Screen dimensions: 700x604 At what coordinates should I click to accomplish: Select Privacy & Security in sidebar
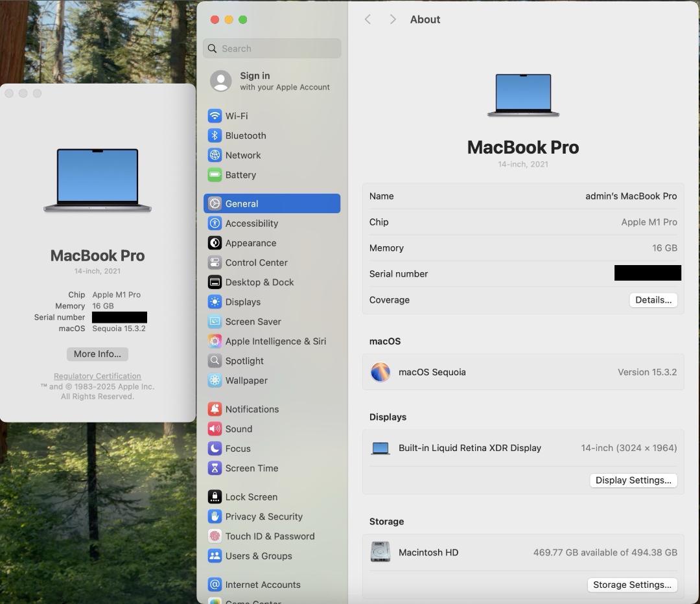265,517
